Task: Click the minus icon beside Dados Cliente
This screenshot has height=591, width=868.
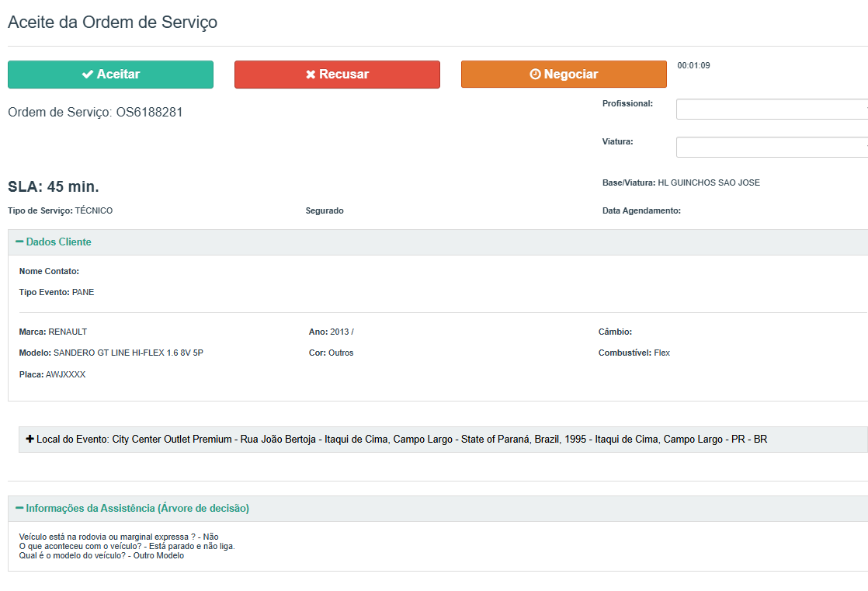Action: tap(19, 242)
